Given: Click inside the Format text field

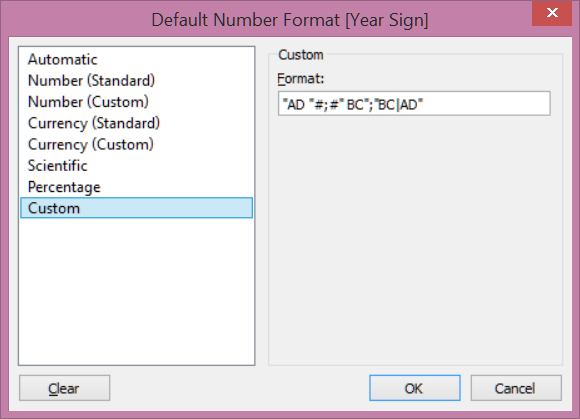Looking at the screenshot, I should (x=414, y=104).
